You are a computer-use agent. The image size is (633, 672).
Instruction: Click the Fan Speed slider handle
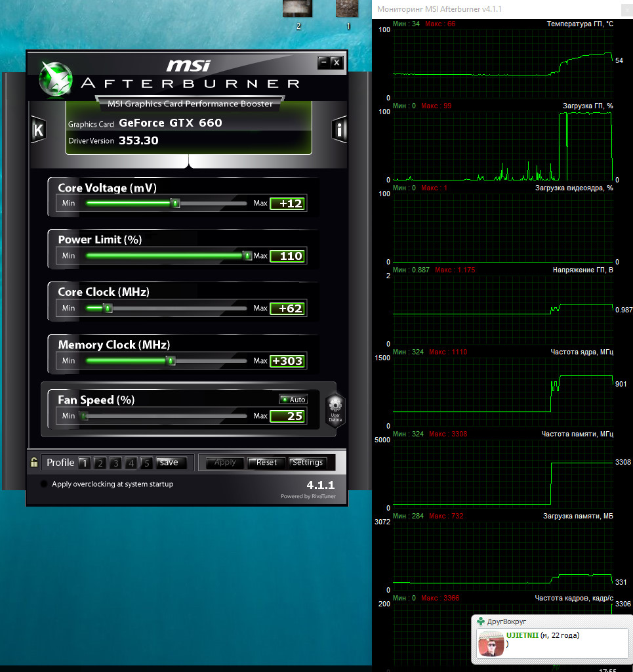[x=85, y=415]
